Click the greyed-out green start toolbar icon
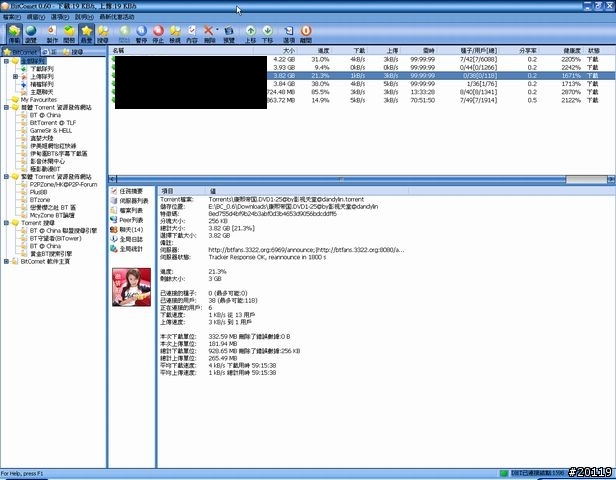The image size is (616, 480). [124, 34]
